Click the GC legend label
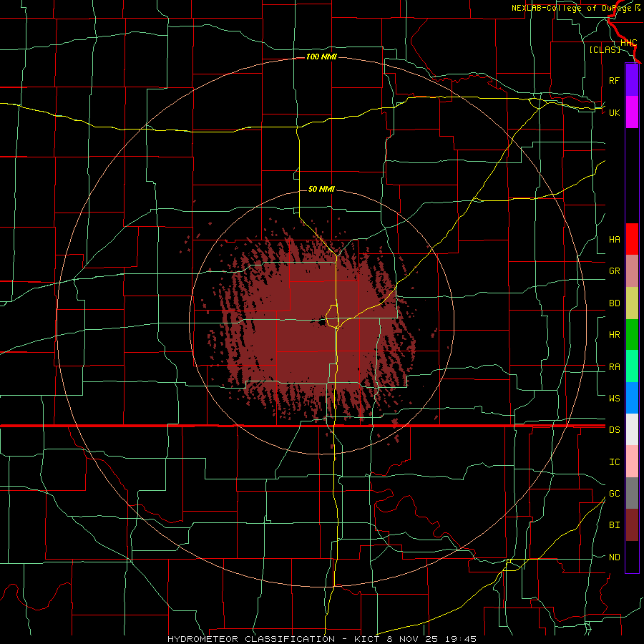The image size is (644, 644). [614, 493]
